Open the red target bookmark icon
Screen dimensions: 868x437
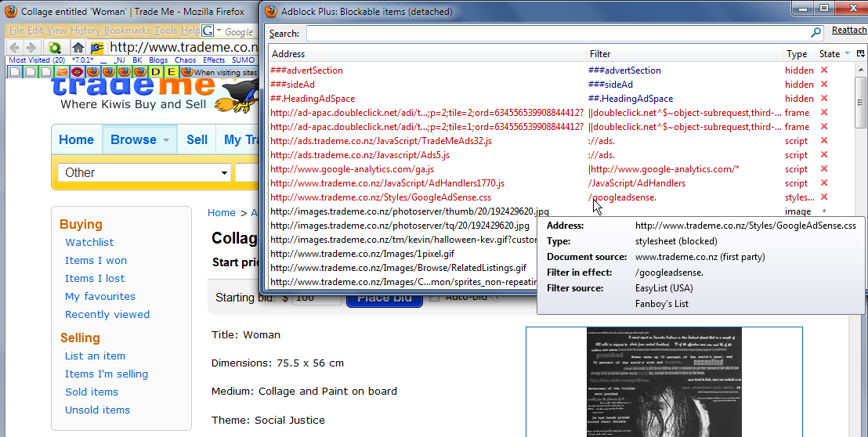point(78,72)
